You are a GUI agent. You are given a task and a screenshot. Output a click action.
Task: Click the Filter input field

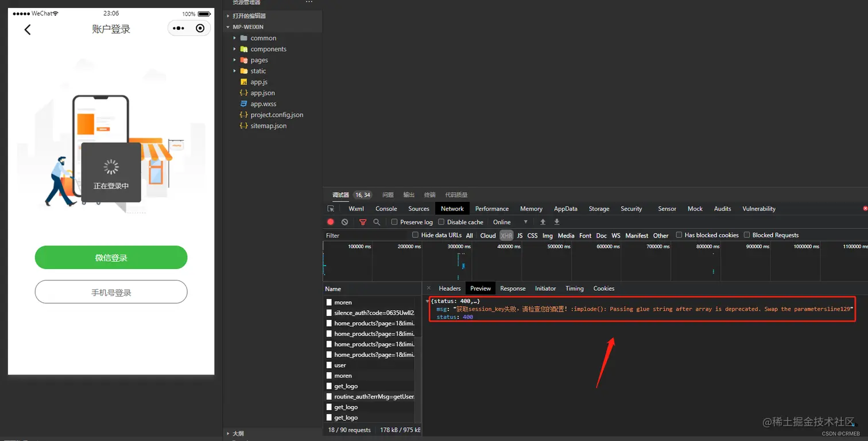pos(366,236)
